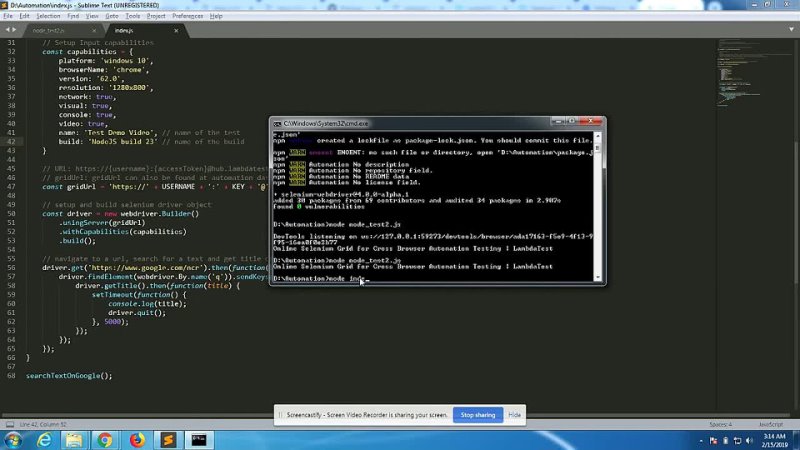Image resolution: width=800 pixels, height=450 pixels.
Task: Open Action Center flag tray icon
Action: 713,440
